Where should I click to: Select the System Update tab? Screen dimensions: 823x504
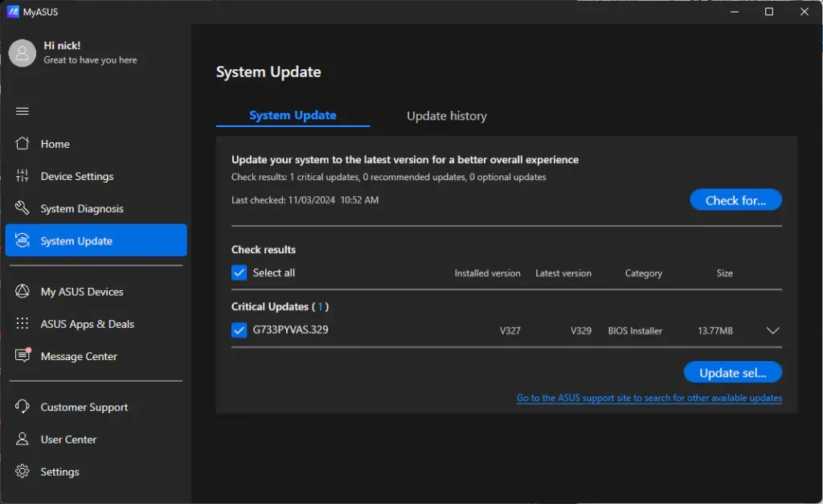click(293, 116)
